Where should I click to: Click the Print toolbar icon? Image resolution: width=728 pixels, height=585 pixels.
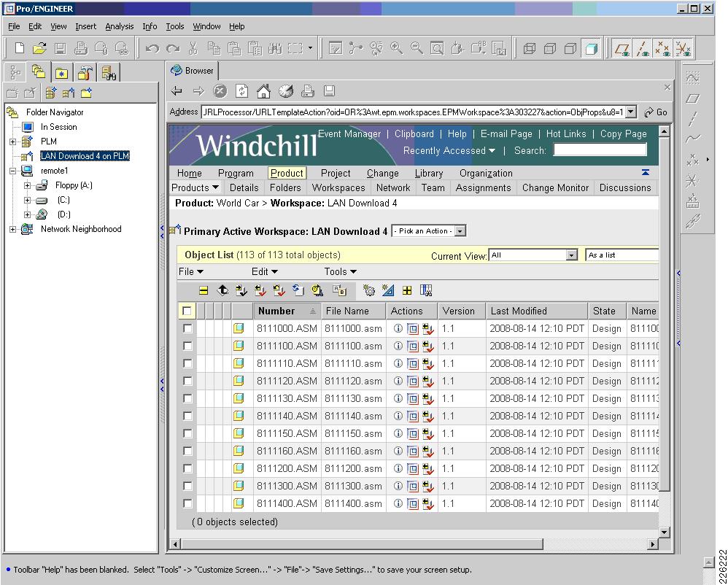(81, 48)
